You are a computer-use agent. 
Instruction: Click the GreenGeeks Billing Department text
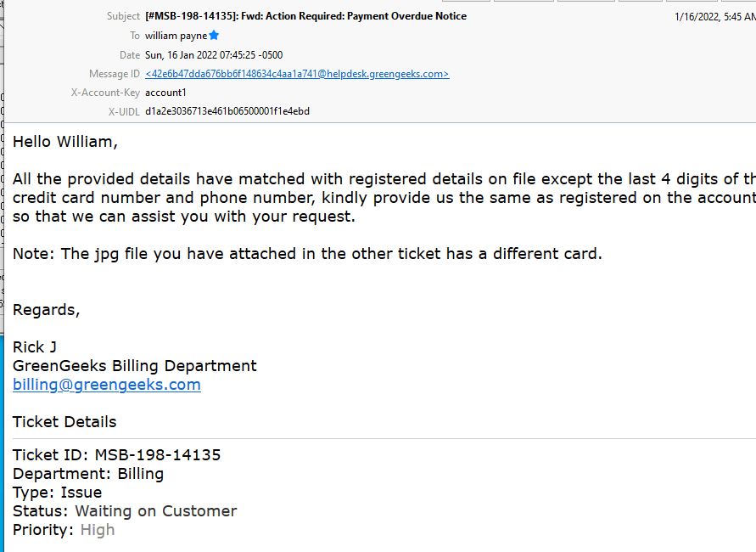pos(135,366)
